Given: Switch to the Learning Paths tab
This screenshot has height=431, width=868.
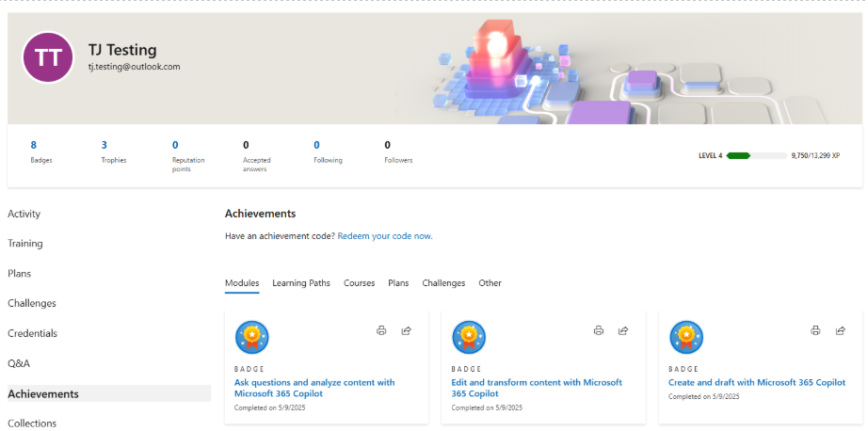Looking at the screenshot, I should pyautogui.click(x=301, y=282).
